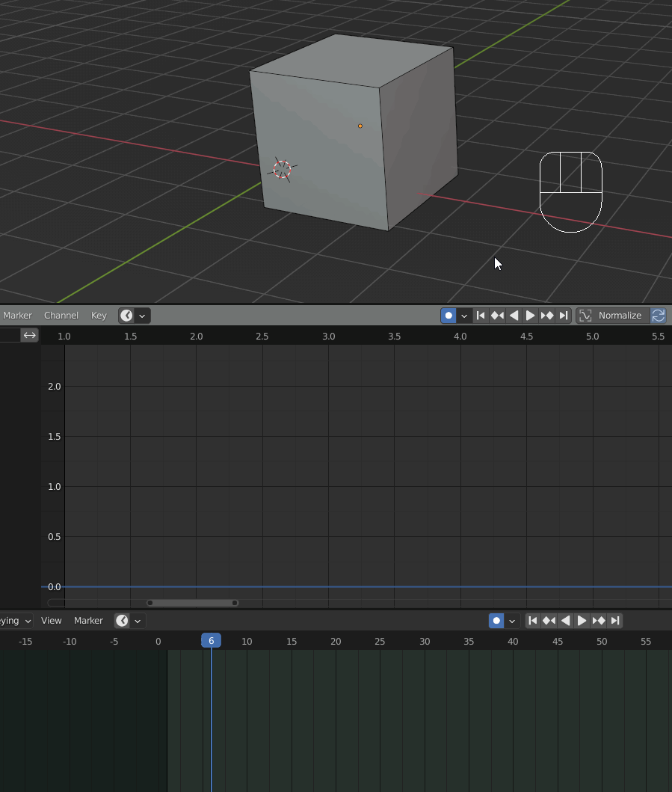This screenshot has height=792, width=672.
Task: Start playback using Timeline play icon
Action: pos(582,620)
